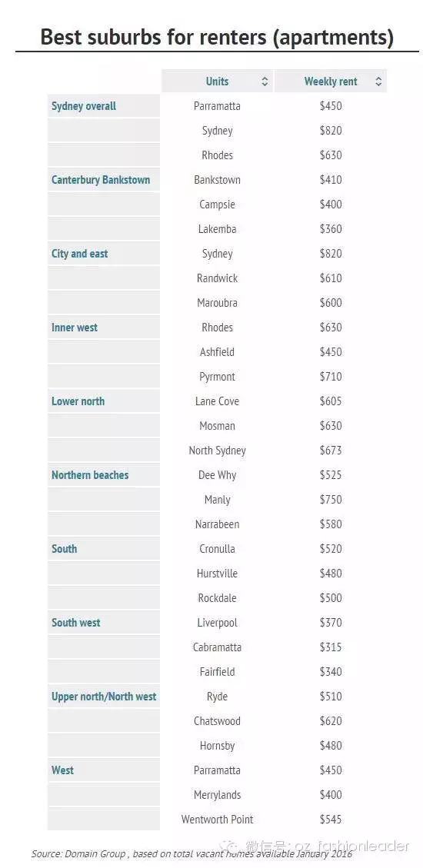Select the Canterbury Bankstown region label

click(x=101, y=180)
